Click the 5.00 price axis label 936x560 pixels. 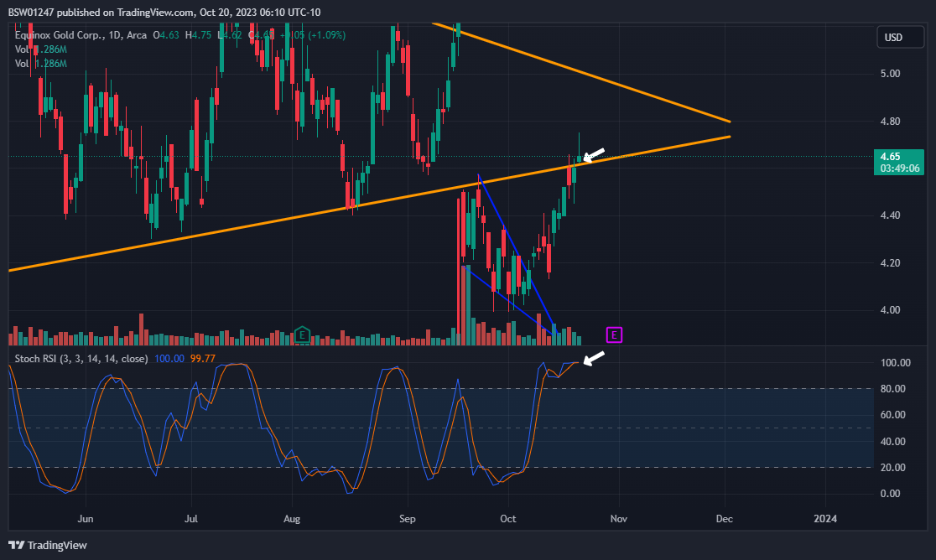coord(890,74)
